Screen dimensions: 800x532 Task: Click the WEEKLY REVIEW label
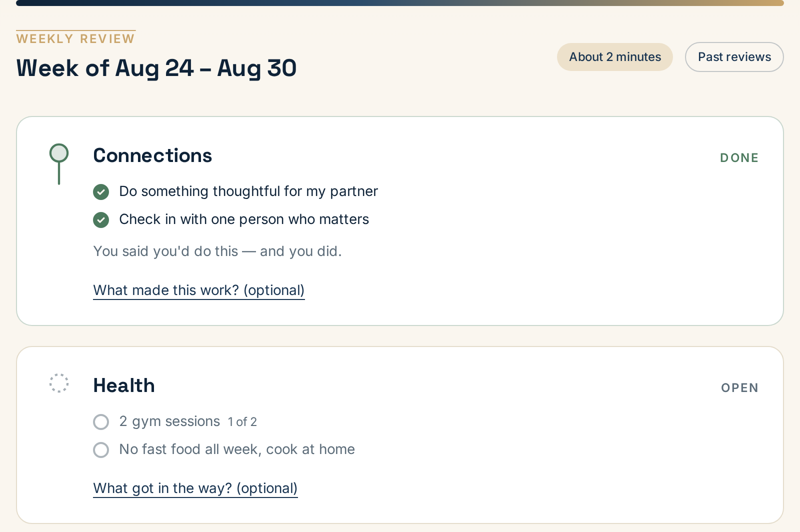coord(75,38)
